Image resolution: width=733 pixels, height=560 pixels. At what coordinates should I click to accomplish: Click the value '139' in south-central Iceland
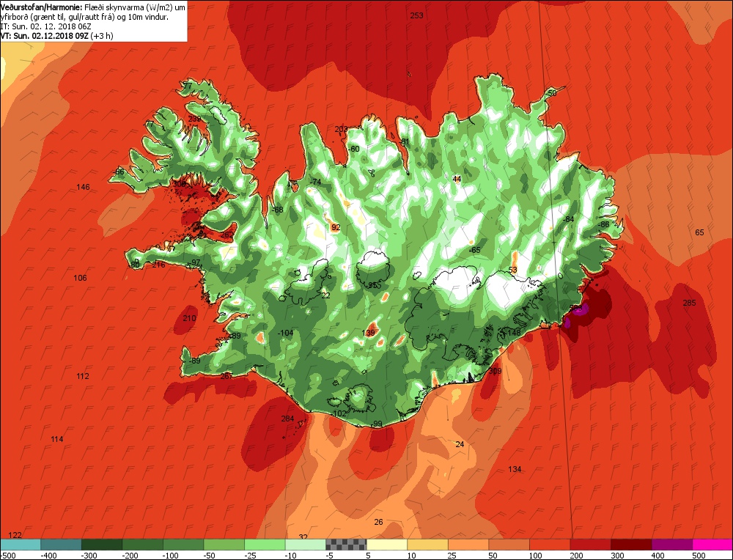pyautogui.click(x=369, y=333)
